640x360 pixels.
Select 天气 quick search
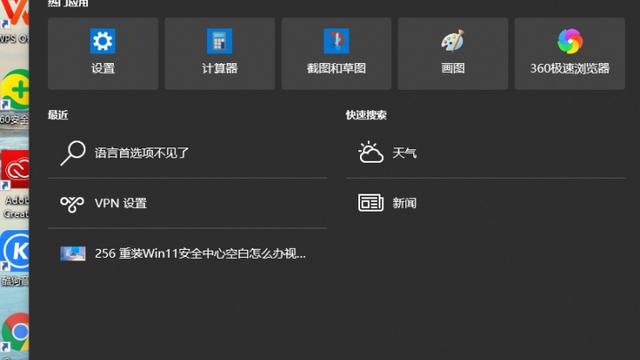click(486, 153)
